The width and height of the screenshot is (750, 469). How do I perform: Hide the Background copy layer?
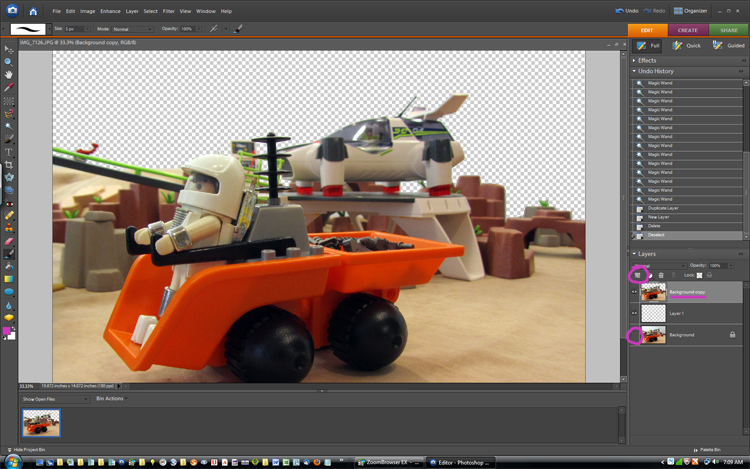634,292
